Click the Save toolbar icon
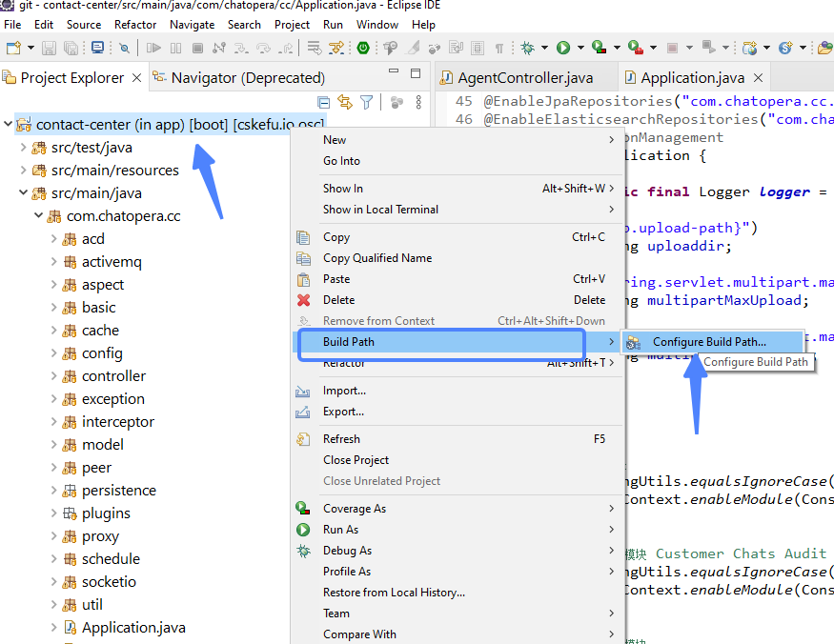The width and height of the screenshot is (834, 644). 49,48
